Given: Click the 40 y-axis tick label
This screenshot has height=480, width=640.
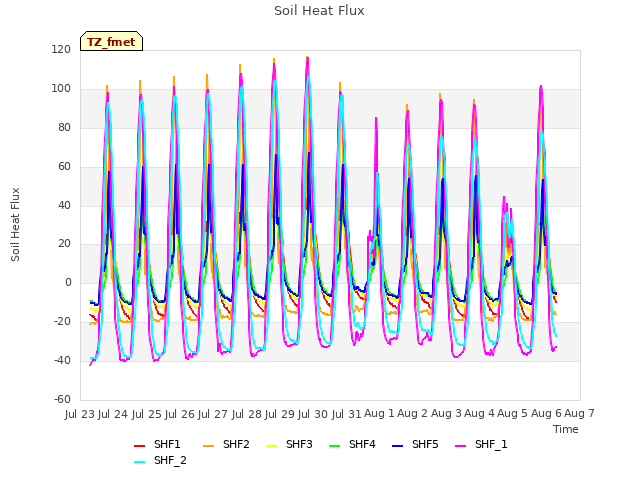Looking at the screenshot, I should [64, 205].
